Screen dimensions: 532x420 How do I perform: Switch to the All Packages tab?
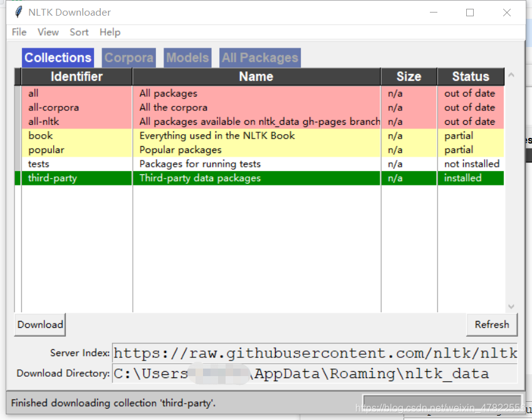coord(260,58)
